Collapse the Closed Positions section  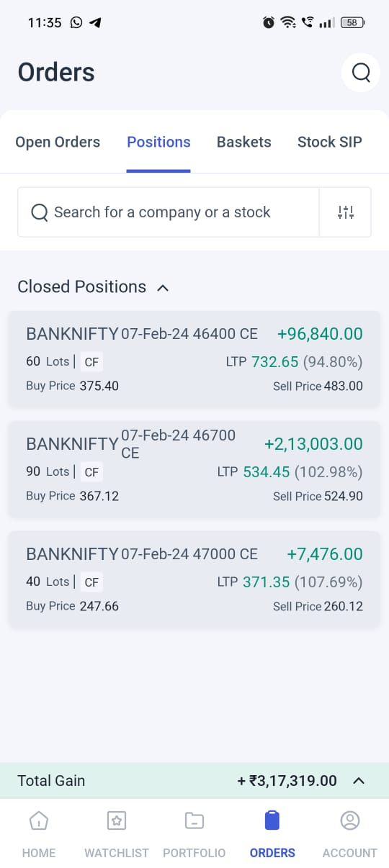pyautogui.click(x=163, y=288)
